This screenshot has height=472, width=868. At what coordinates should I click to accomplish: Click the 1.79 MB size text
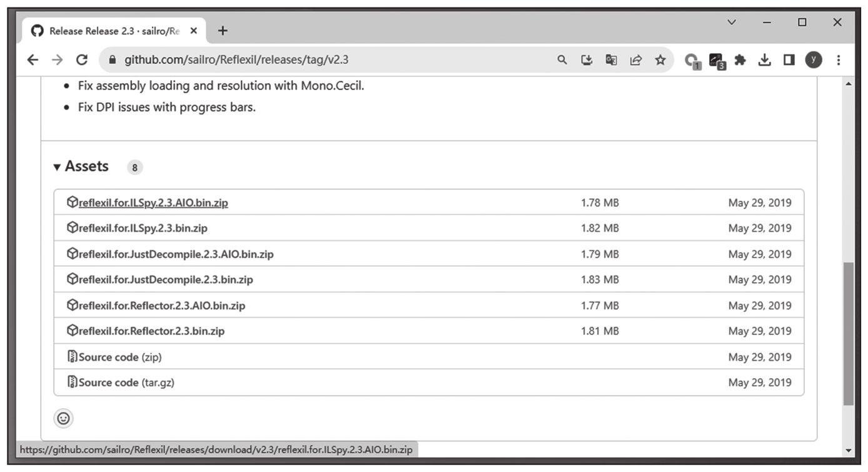[x=600, y=254]
